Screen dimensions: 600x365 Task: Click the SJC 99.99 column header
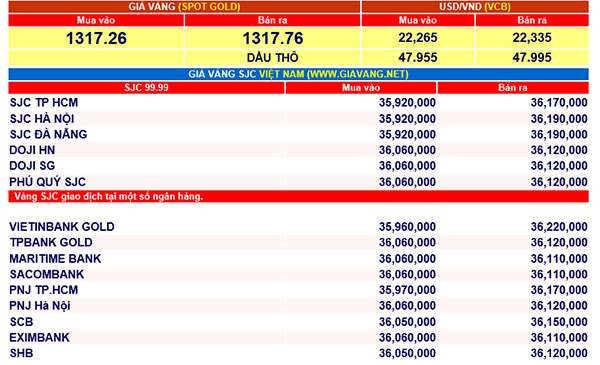(x=146, y=88)
